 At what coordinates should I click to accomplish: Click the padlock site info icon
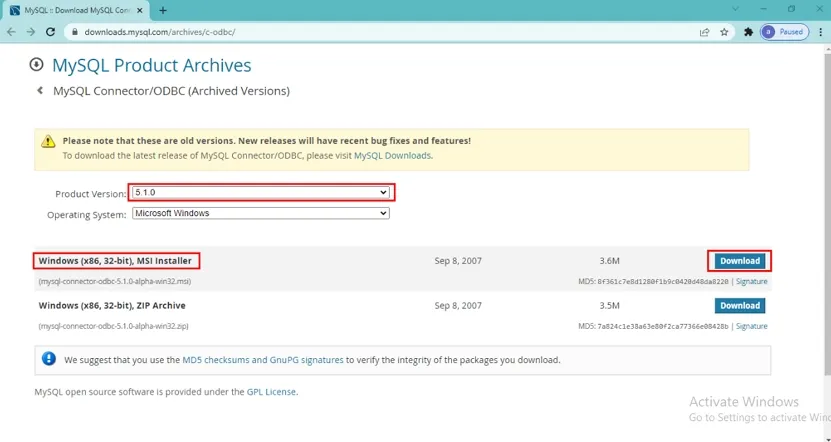(75, 32)
